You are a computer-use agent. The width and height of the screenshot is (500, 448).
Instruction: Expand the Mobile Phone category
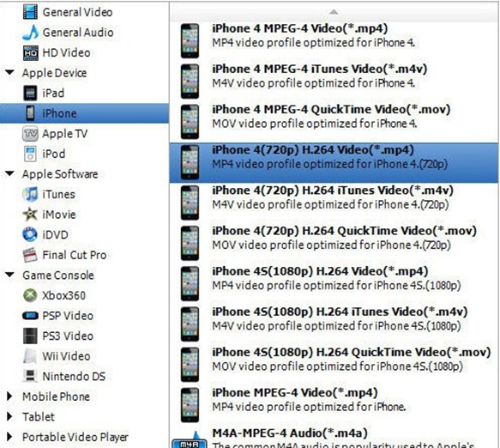[9, 397]
